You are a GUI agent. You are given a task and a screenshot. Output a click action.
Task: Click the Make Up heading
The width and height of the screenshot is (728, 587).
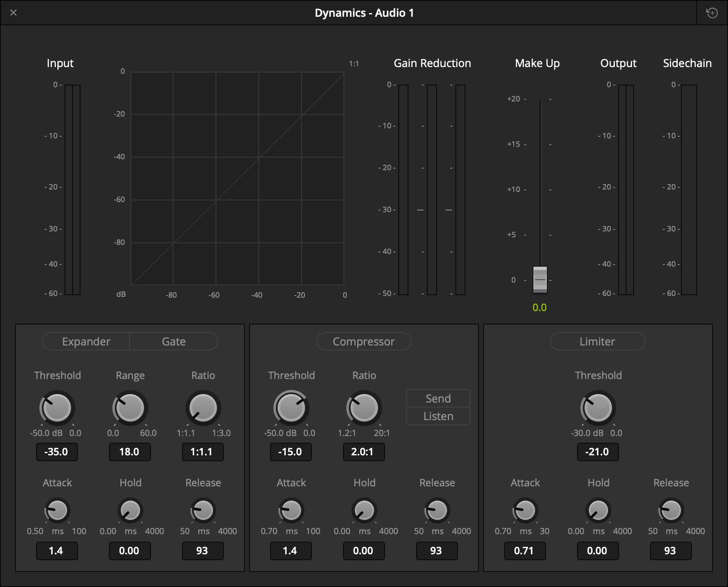(538, 63)
